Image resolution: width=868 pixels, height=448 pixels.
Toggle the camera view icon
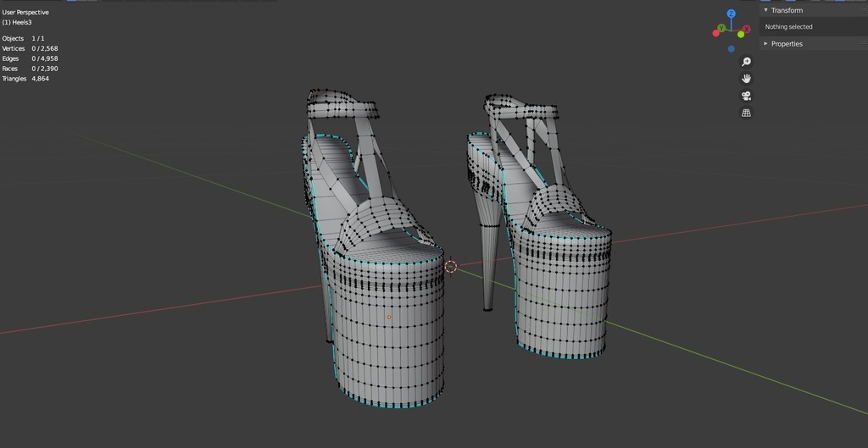click(x=746, y=96)
